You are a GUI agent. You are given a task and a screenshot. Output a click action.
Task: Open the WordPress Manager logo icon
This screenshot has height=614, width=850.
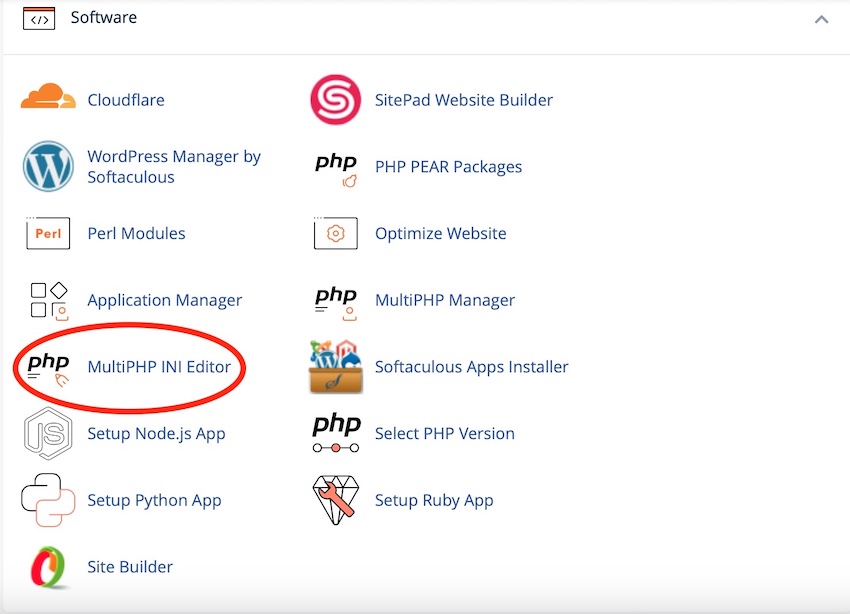click(48, 166)
